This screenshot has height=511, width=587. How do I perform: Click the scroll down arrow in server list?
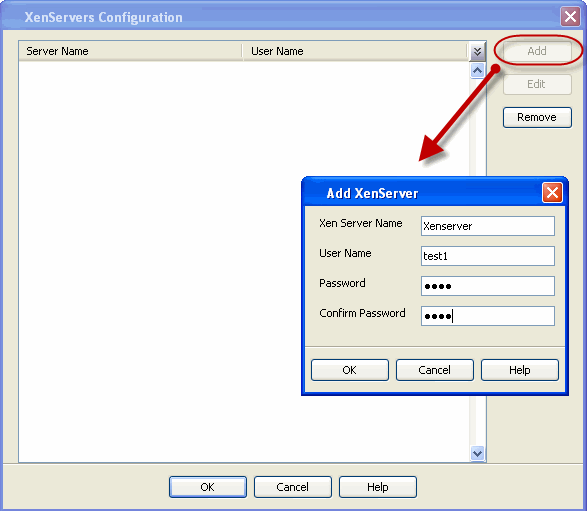(477, 453)
